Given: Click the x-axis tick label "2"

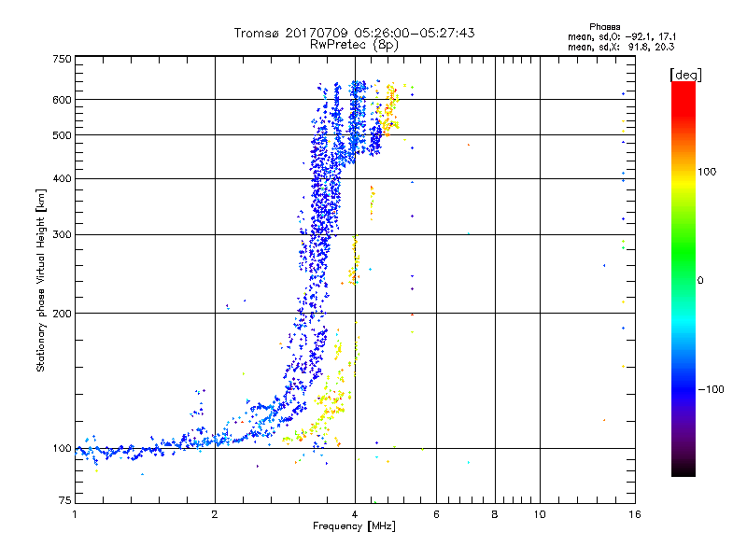Looking at the screenshot, I should pos(215,514).
